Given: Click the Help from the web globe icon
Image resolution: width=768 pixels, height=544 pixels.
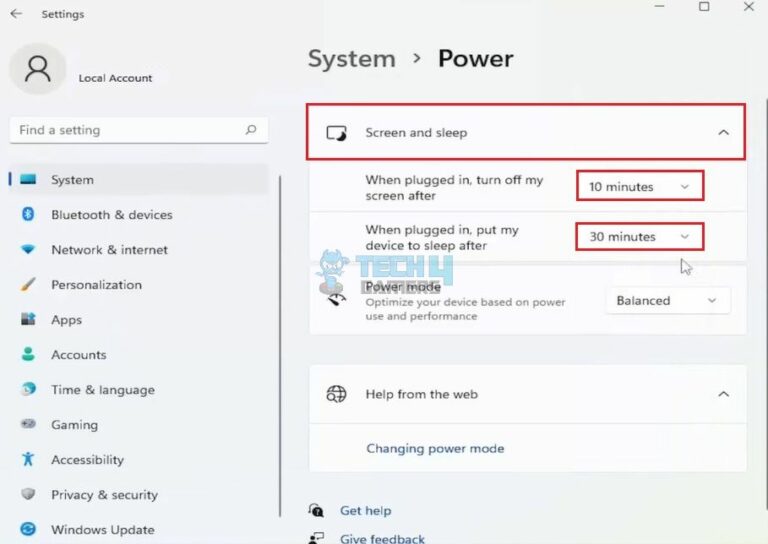Looking at the screenshot, I should (x=336, y=394).
